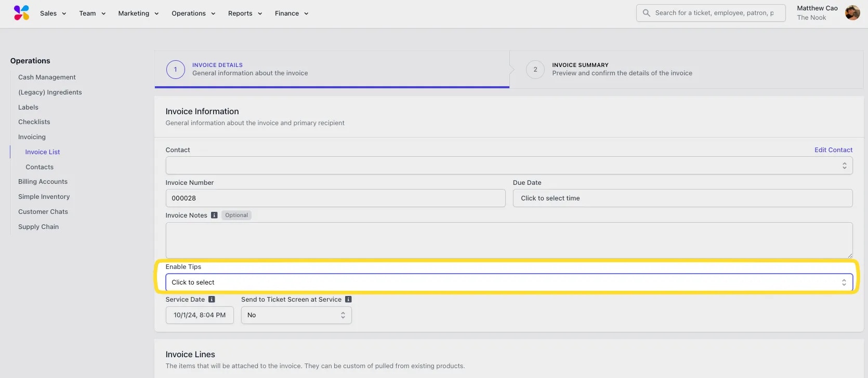Image resolution: width=868 pixels, height=378 pixels.
Task: Open the Service Date picker
Action: [x=200, y=315]
